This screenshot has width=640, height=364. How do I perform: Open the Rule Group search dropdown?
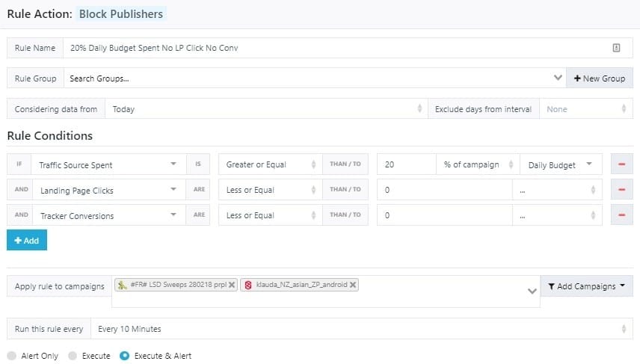[315, 78]
